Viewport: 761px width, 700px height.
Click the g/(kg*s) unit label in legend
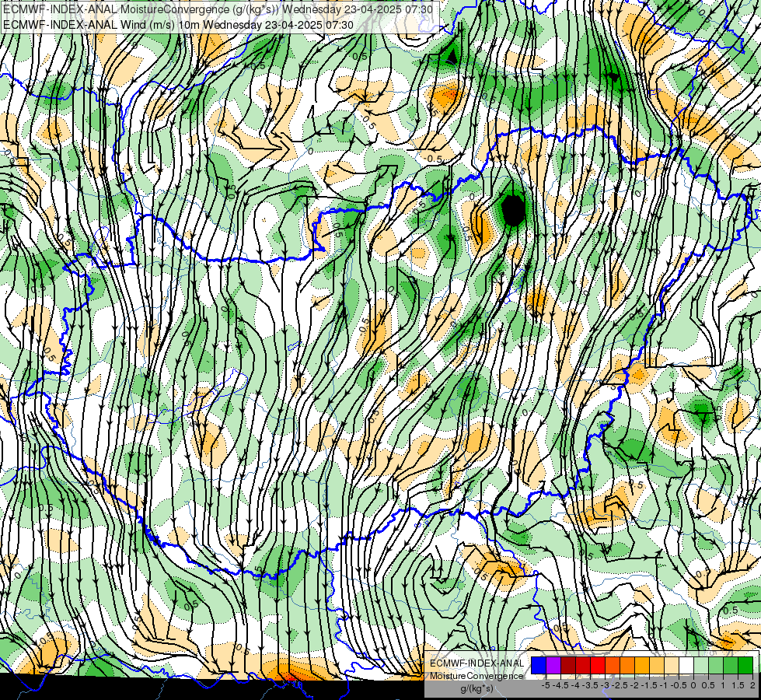point(476,688)
